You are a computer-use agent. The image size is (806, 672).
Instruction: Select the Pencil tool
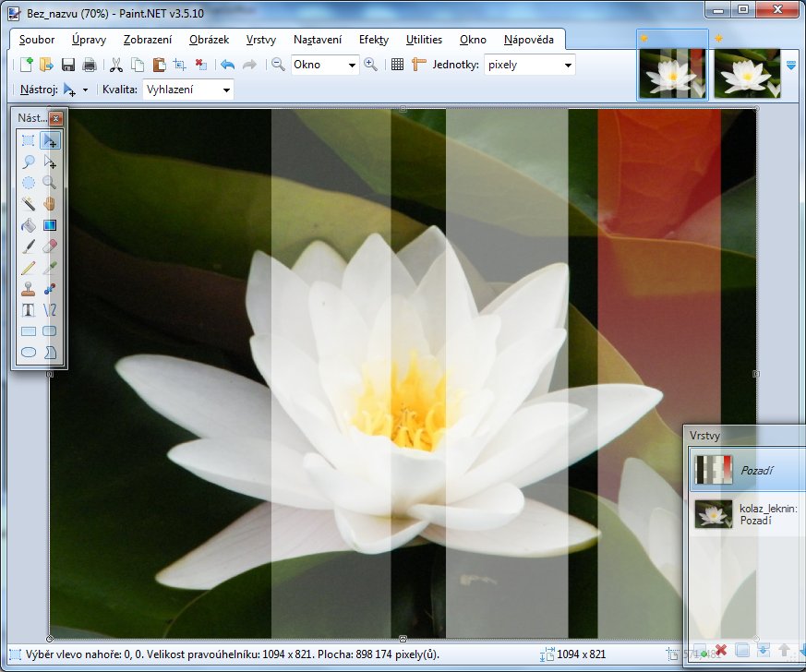pyautogui.click(x=29, y=268)
